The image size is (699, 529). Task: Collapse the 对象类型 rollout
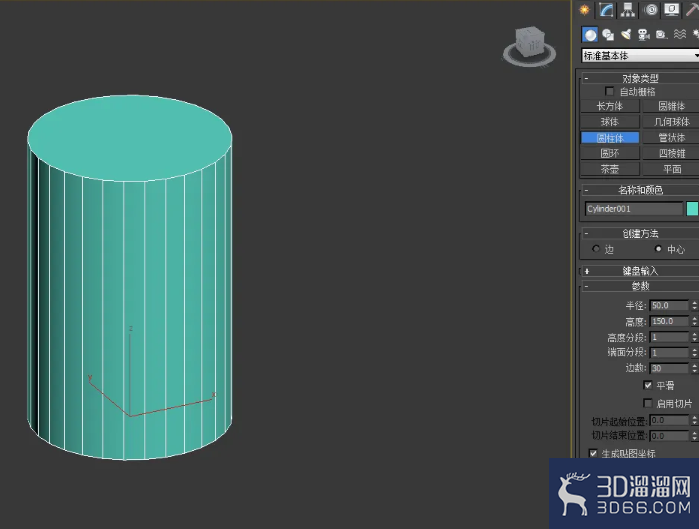640,78
